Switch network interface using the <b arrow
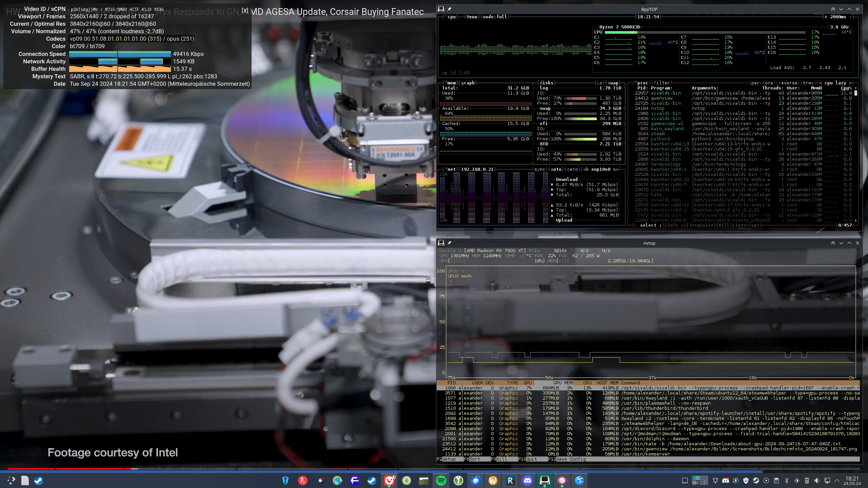Viewport: 868px width, 488px height. 586,169
